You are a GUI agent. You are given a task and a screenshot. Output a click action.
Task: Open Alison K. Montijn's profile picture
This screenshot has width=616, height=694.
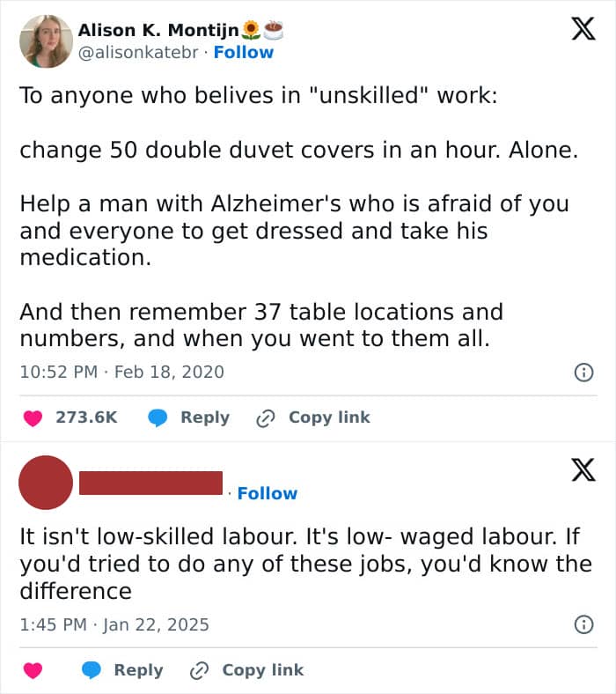(x=46, y=41)
